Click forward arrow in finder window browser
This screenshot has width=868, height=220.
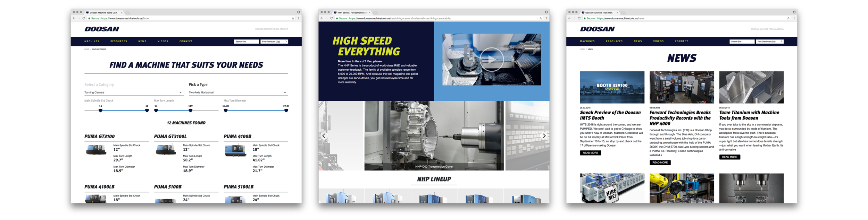point(79,18)
